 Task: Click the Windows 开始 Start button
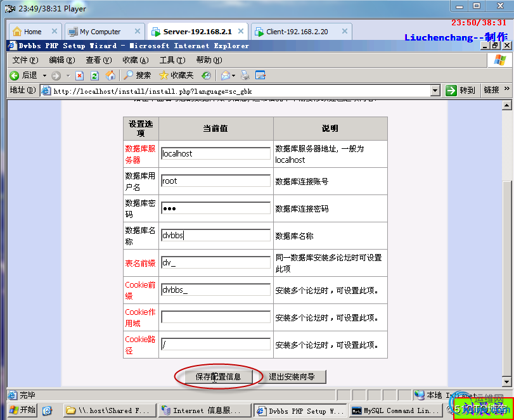coord(22,410)
